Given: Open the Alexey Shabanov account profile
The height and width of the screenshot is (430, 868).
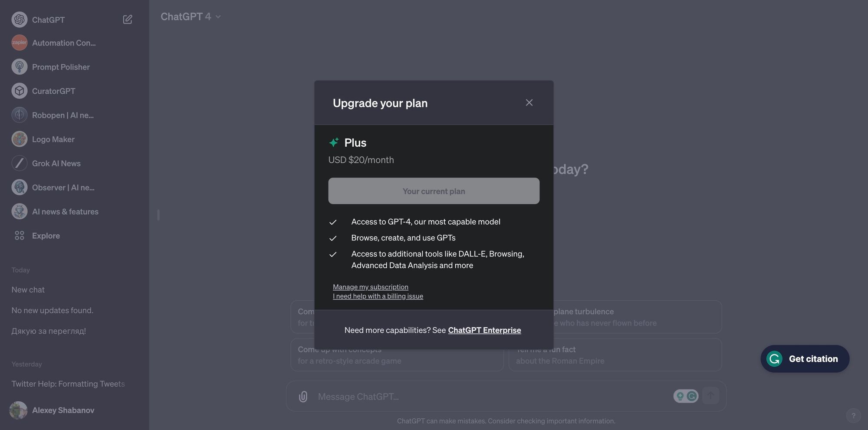Looking at the screenshot, I should tap(63, 410).
